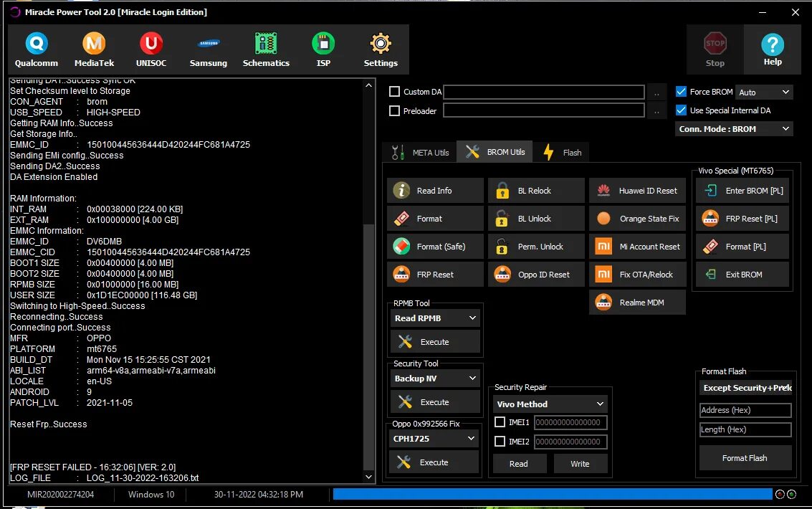Click the Address (Hex) field
This screenshot has width=812, height=509.
tap(746, 410)
